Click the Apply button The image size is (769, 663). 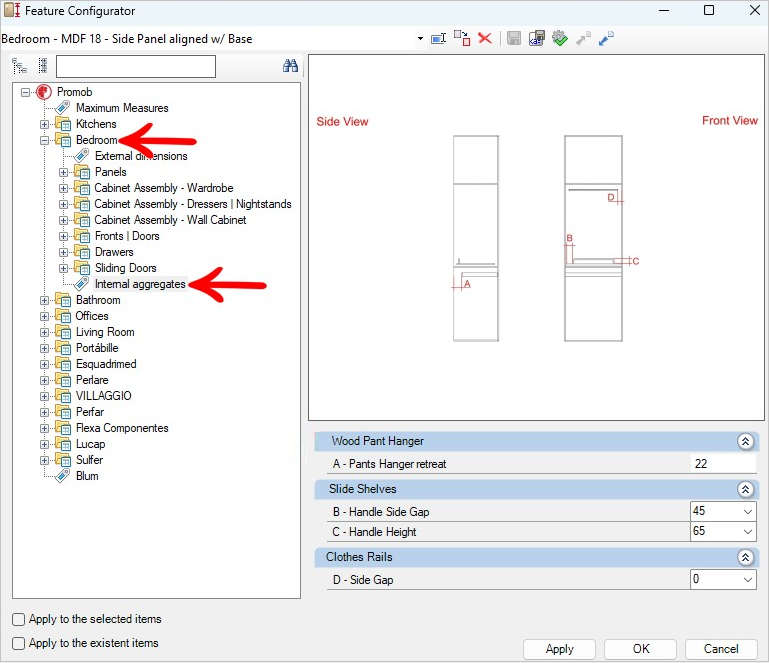point(559,649)
